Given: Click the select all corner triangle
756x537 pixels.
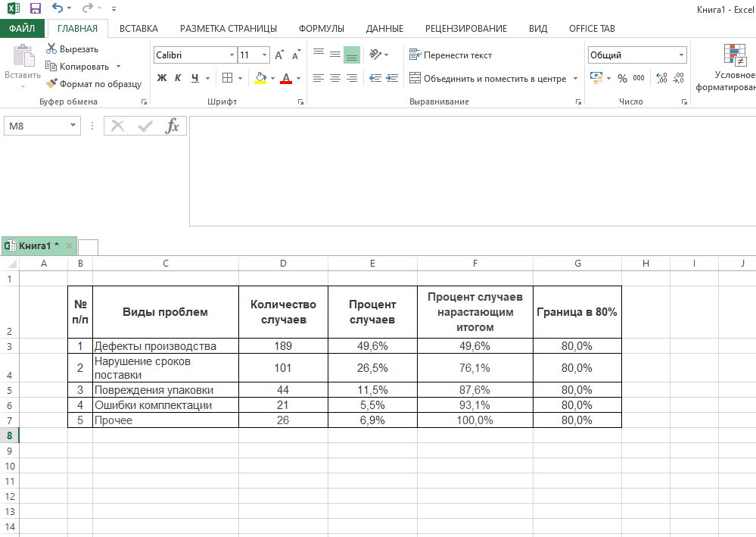Looking at the screenshot, I should point(11,264).
